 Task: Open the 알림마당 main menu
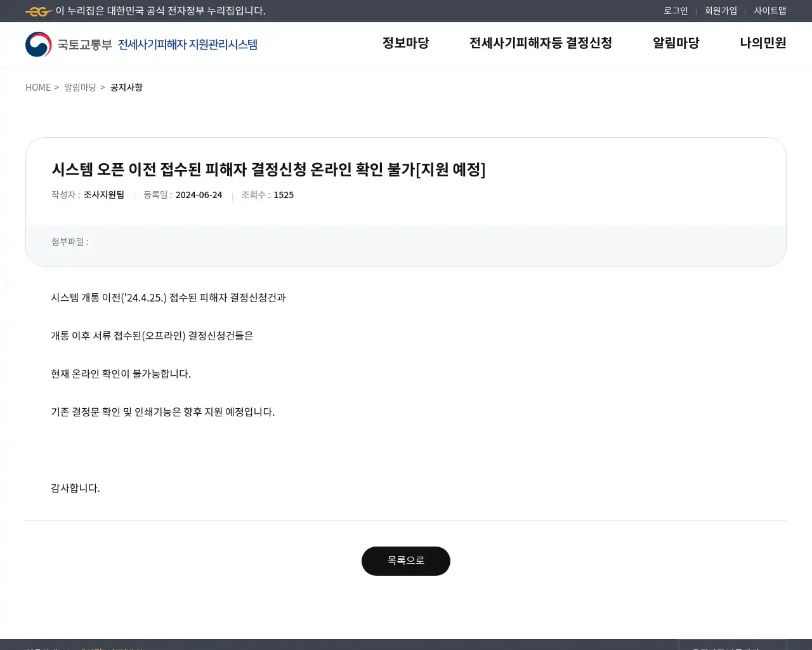click(676, 43)
